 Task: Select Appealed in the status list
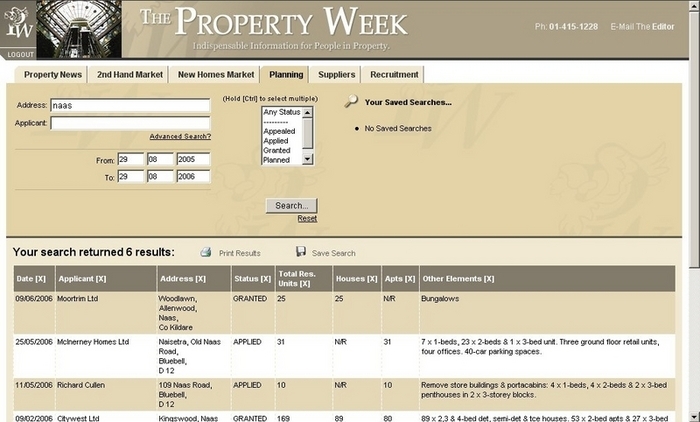[x=279, y=131]
